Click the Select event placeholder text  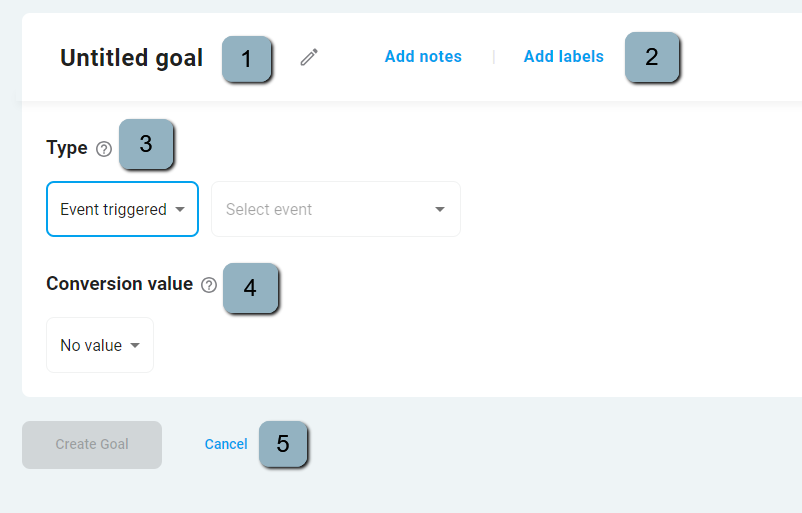click(x=269, y=209)
